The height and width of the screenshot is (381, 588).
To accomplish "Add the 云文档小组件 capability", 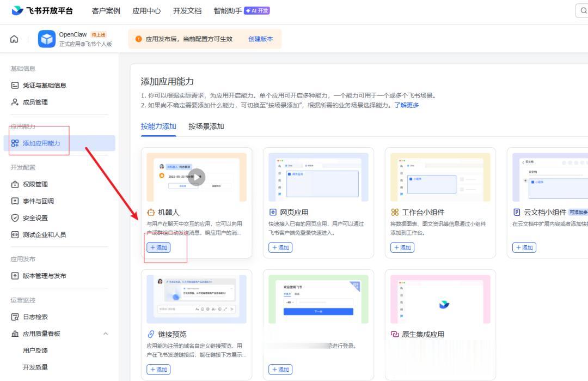I will (x=524, y=248).
